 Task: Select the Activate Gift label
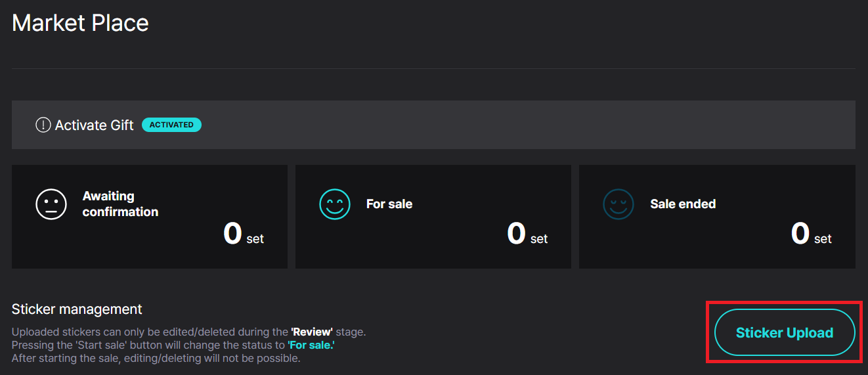(95, 125)
